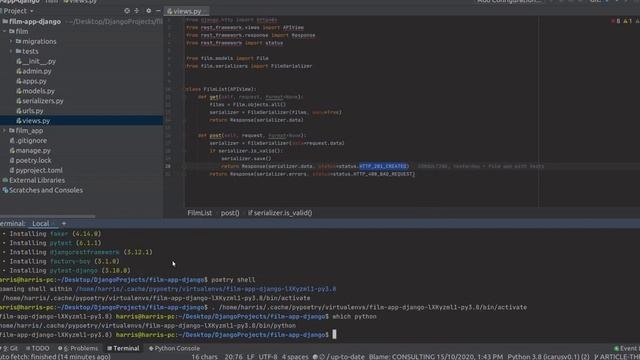Click the 16 chars selection status
The image size is (640, 360).
(204, 357)
